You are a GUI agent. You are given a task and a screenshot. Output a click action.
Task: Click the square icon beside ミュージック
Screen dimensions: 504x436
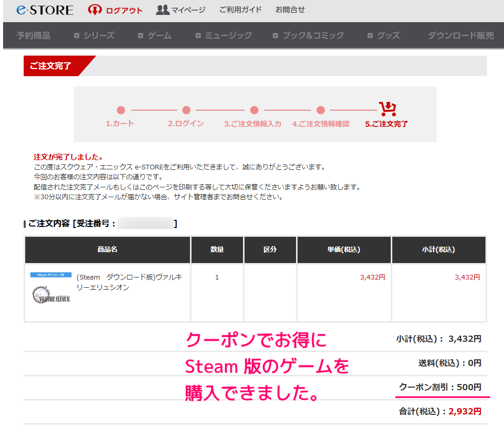(197, 36)
